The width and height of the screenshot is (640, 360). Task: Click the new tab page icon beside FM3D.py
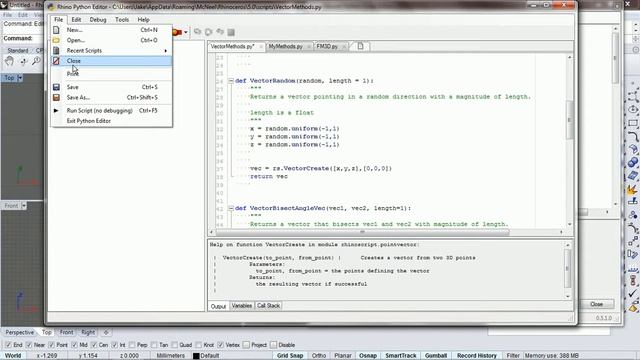tap(360, 46)
